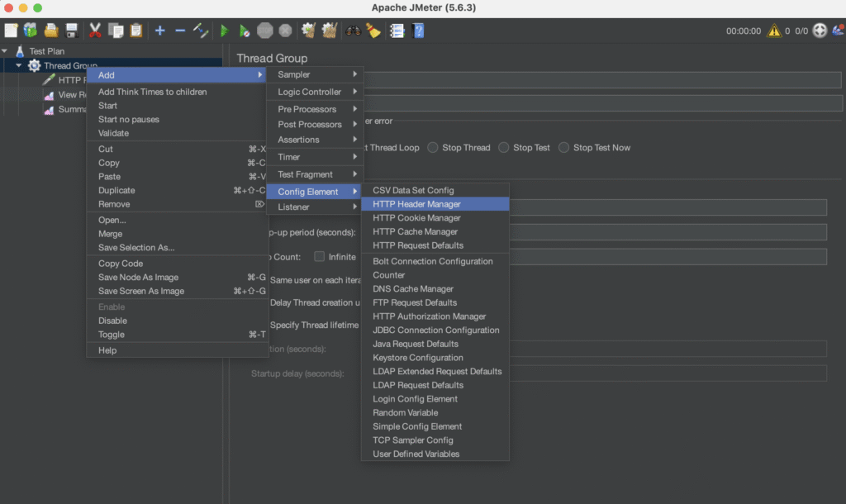Select User Defined Variables menu entry
The image size is (846, 504).
click(x=416, y=454)
